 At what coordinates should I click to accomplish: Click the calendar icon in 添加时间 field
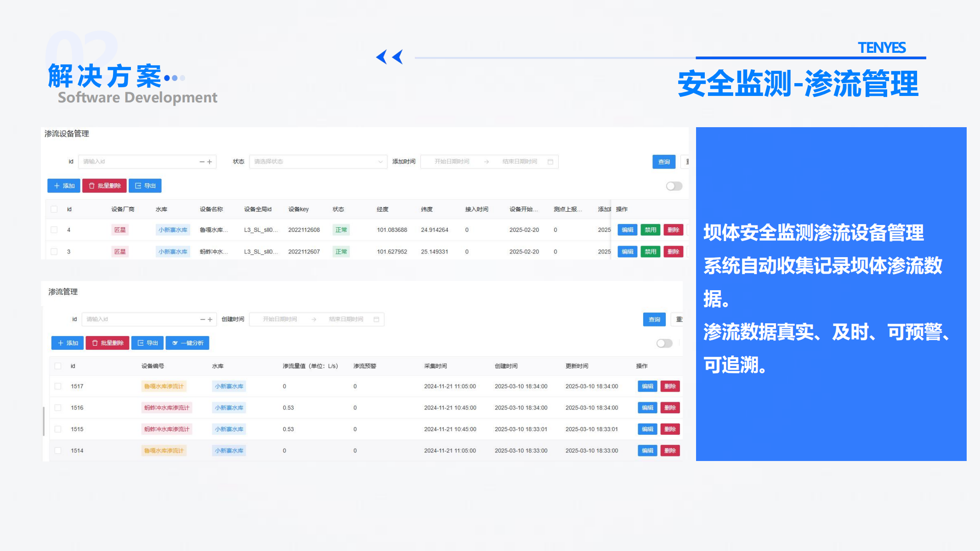[x=550, y=162]
